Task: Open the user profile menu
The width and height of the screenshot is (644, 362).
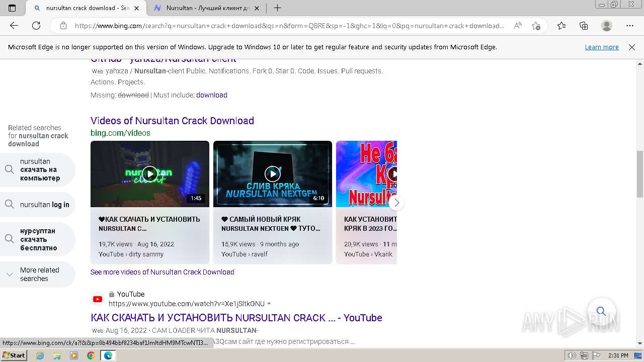Action: 607,26
